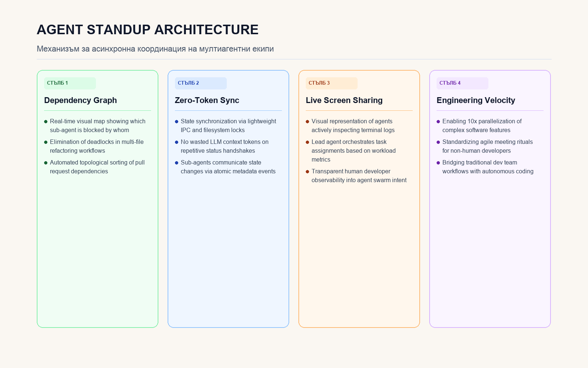Select text 'Elimination of deadlocks in multi-file'

[97, 142]
